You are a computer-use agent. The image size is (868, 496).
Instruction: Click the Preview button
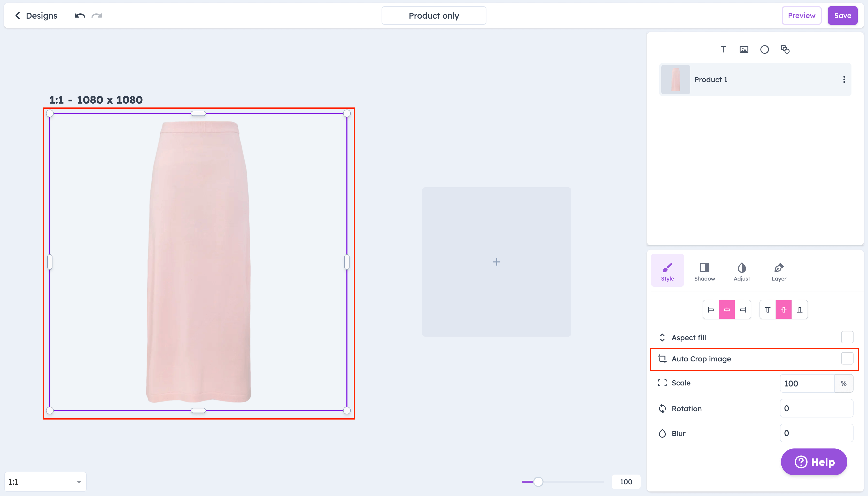(801, 16)
